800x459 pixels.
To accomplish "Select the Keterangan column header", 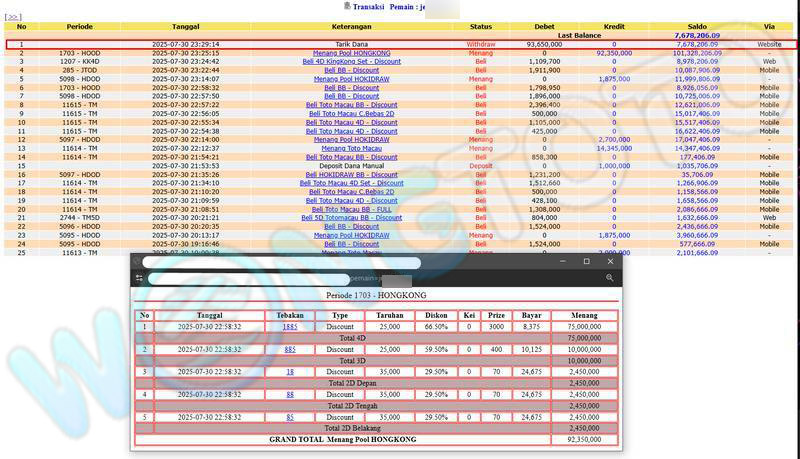I will (352, 27).
